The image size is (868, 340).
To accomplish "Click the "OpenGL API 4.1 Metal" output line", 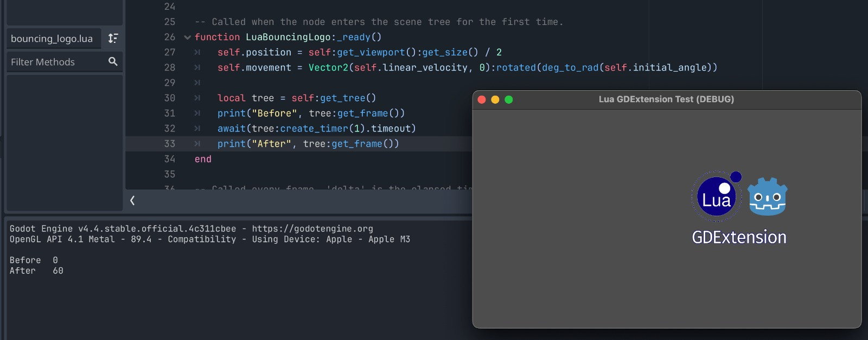I will (209, 239).
